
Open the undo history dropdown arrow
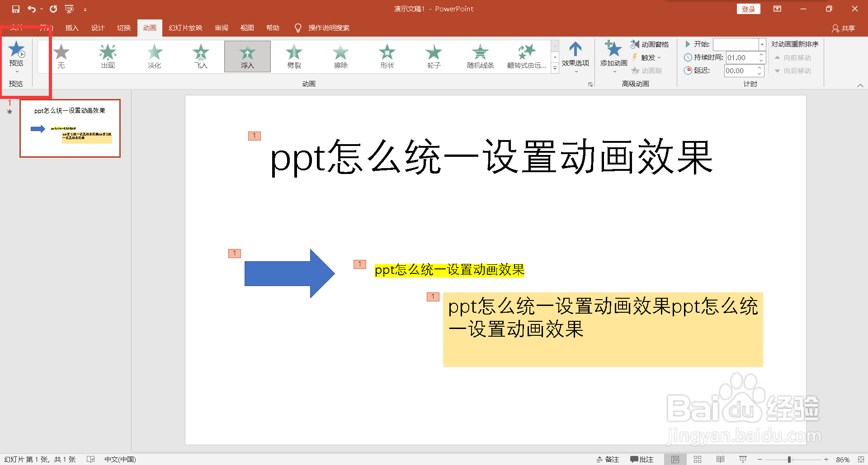(42, 9)
